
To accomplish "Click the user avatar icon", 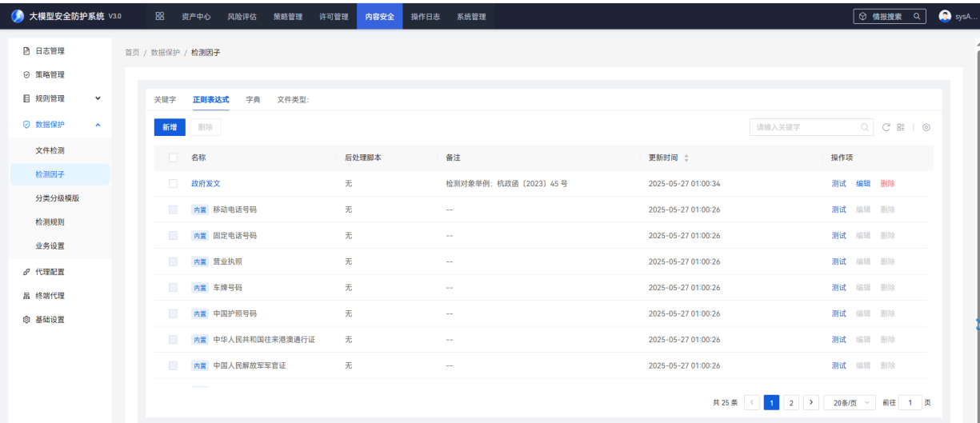I will click(x=945, y=16).
